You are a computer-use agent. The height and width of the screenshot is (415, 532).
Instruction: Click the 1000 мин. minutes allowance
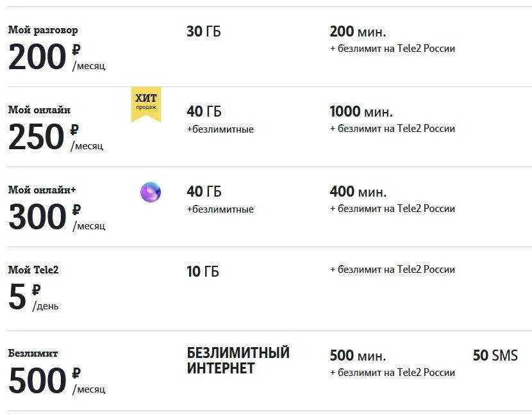tap(361, 112)
